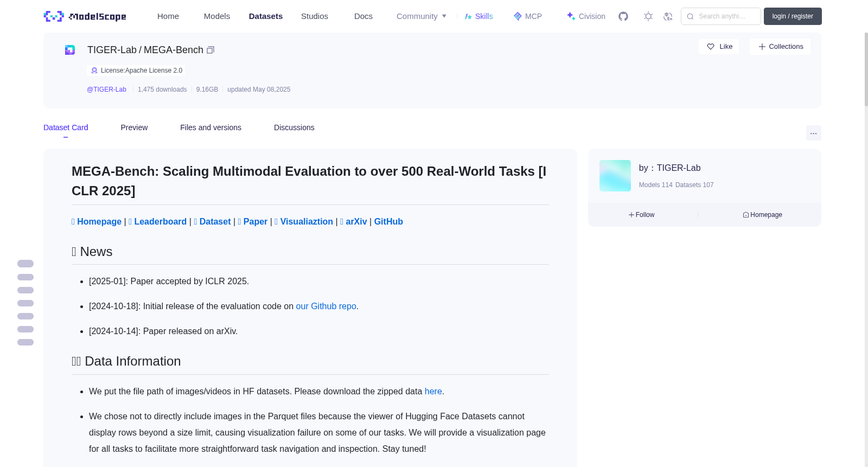Open the Leaderboard link
This screenshot has height=467, width=868.
[x=157, y=221]
